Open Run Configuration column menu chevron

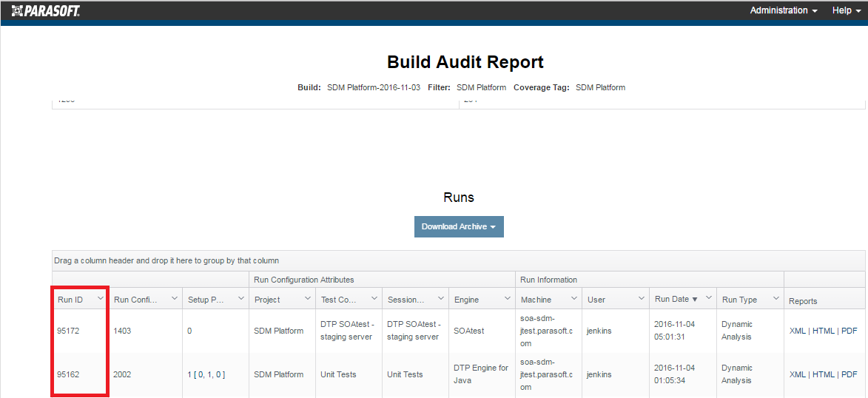pos(175,298)
